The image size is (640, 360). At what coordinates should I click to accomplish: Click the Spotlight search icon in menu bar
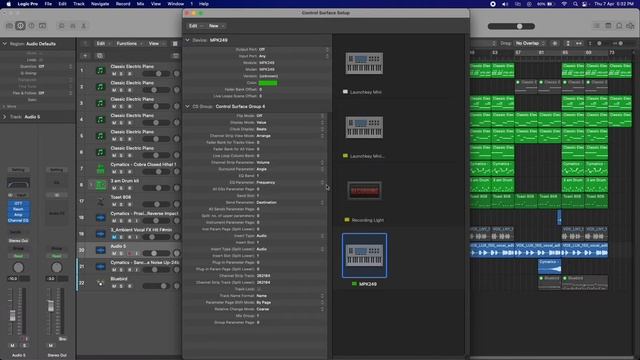(575, 4)
